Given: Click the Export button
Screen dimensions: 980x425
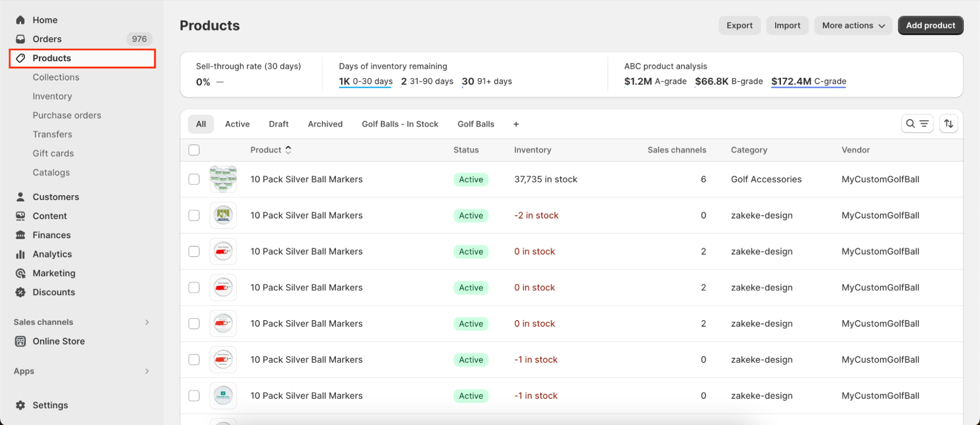Looking at the screenshot, I should [739, 25].
